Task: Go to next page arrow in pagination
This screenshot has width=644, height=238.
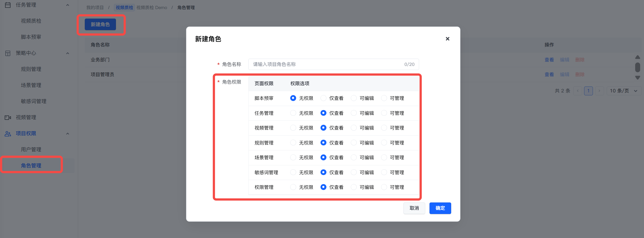Action: tap(599, 91)
